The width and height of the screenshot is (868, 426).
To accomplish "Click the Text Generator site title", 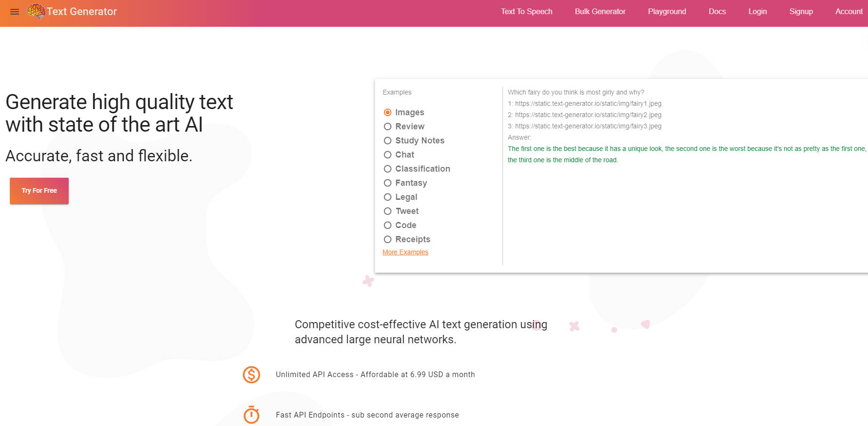I will click(82, 12).
